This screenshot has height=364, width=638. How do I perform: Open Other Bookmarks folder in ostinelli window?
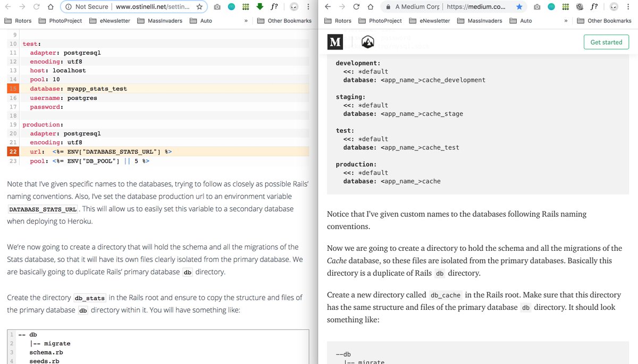pyautogui.click(x=284, y=21)
